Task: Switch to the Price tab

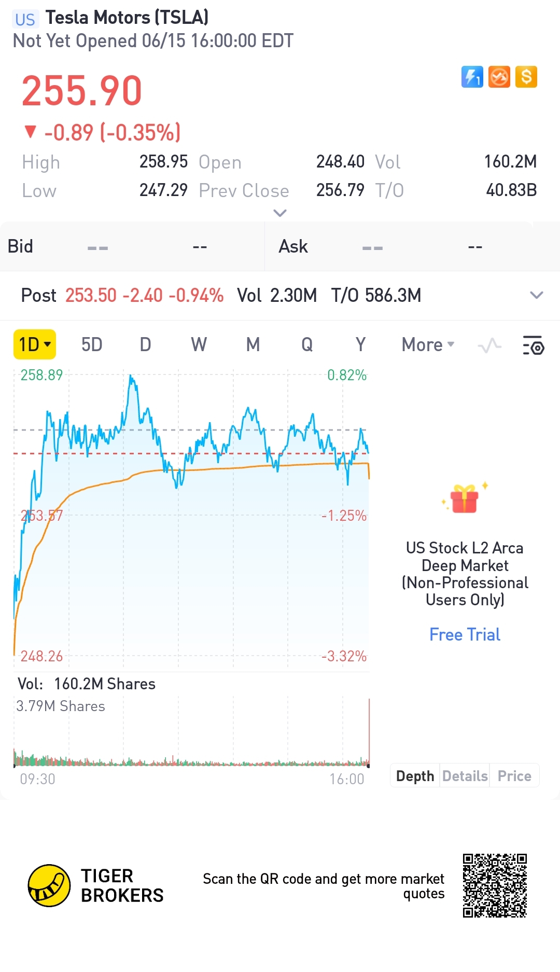Action: (514, 776)
